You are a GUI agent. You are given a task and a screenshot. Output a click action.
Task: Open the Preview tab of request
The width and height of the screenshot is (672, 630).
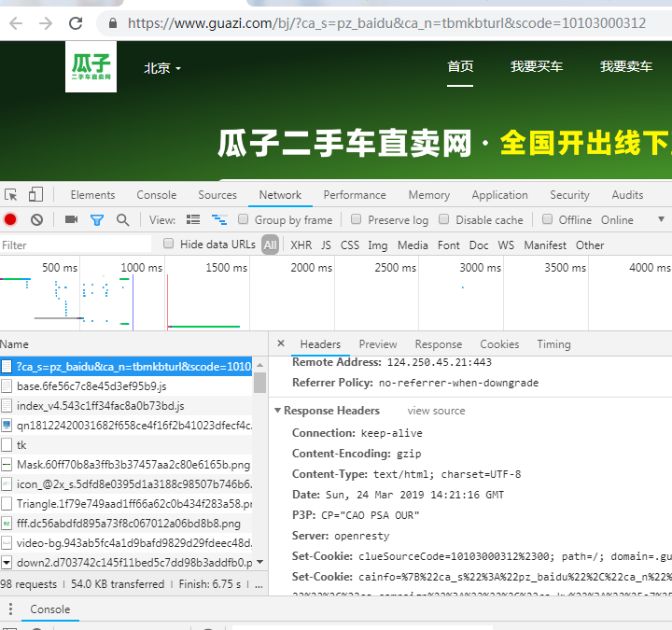coord(378,344)
